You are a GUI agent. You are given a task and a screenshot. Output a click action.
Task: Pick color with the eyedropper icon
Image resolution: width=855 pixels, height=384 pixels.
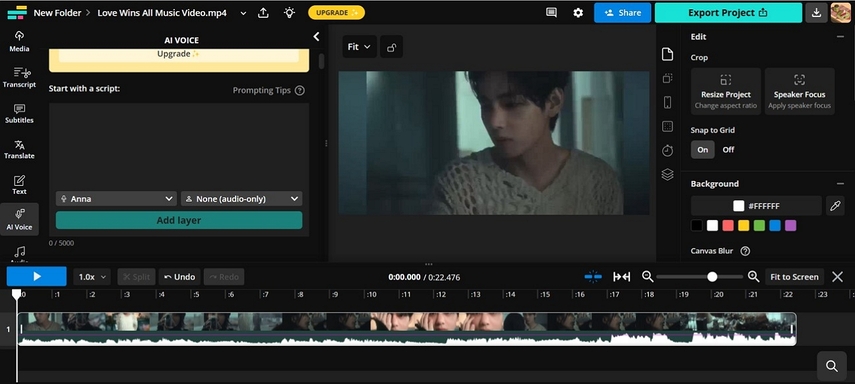[x=835, y=206]
